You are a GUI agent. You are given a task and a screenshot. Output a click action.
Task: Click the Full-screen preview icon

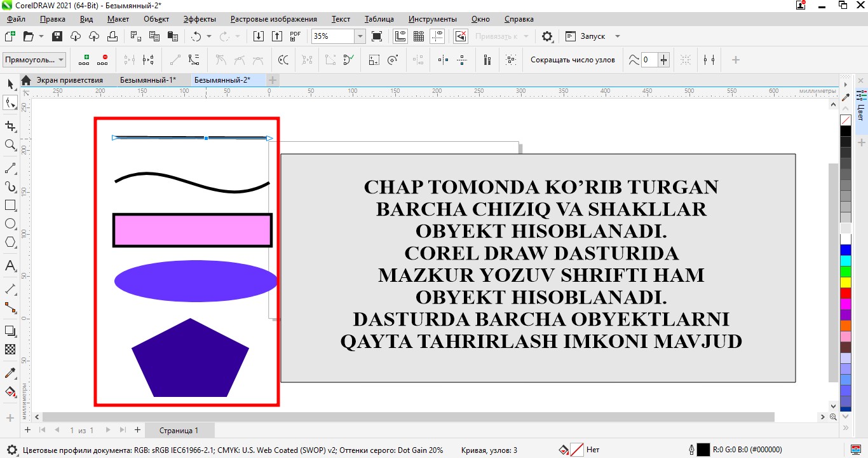[377, 36]
